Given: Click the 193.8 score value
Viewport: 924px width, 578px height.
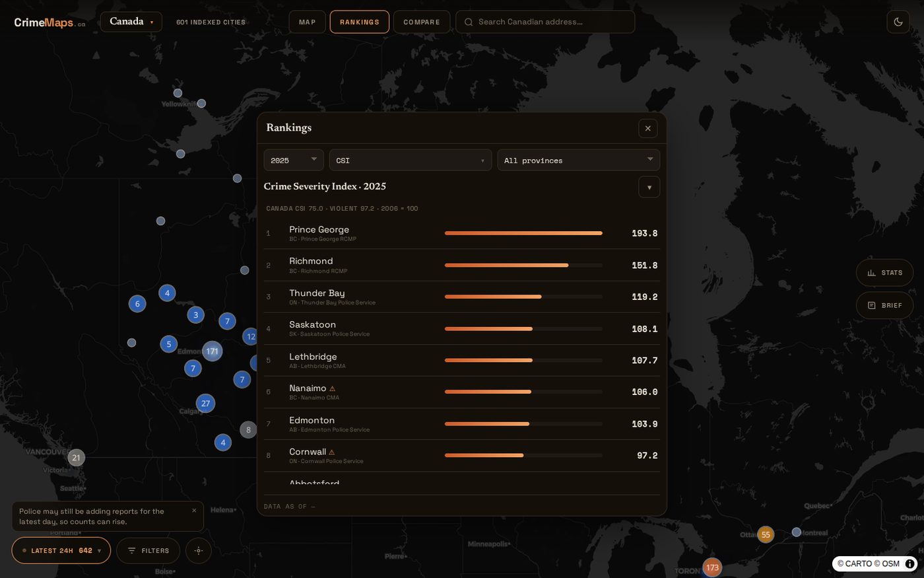Looking at the screenshot, I should tap(644, 233).
